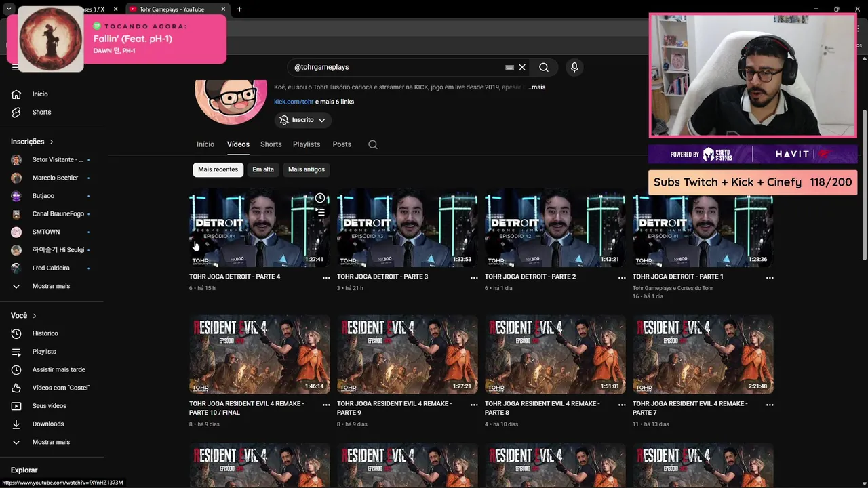
Task: Open options menu for Resident Evil Parte 9
Action: point(474,404)
